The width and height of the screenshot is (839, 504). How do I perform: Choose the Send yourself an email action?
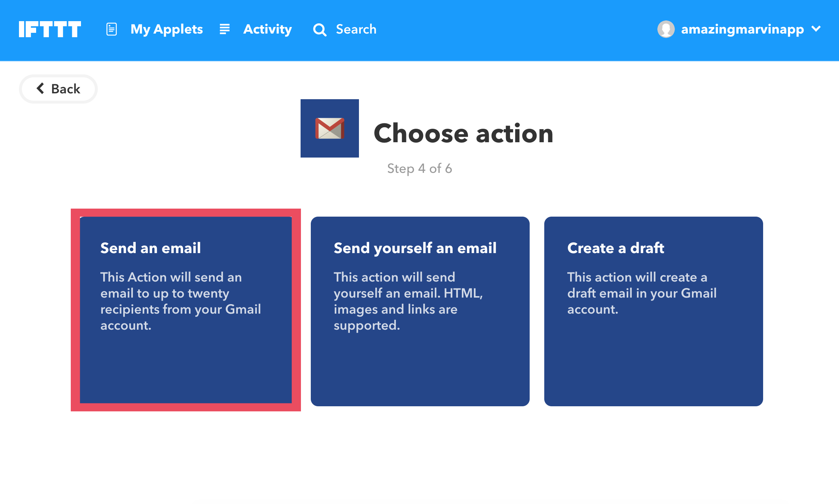[x=420, y=311]
